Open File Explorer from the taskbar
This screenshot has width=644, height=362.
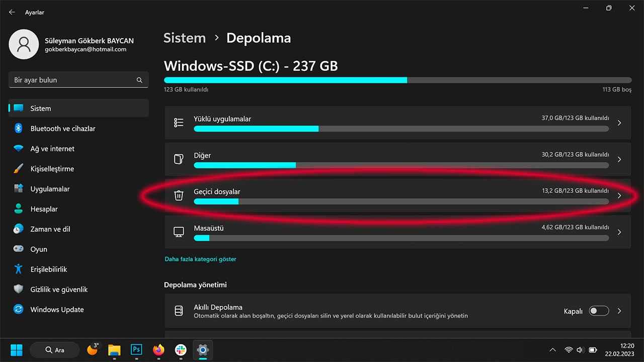pyautogui.click(x=114, y=349)
